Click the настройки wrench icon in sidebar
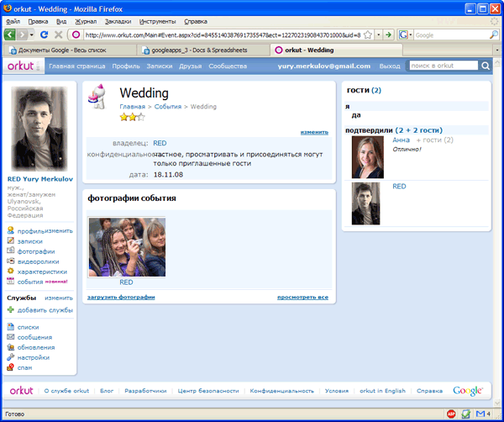 [11, 357]
